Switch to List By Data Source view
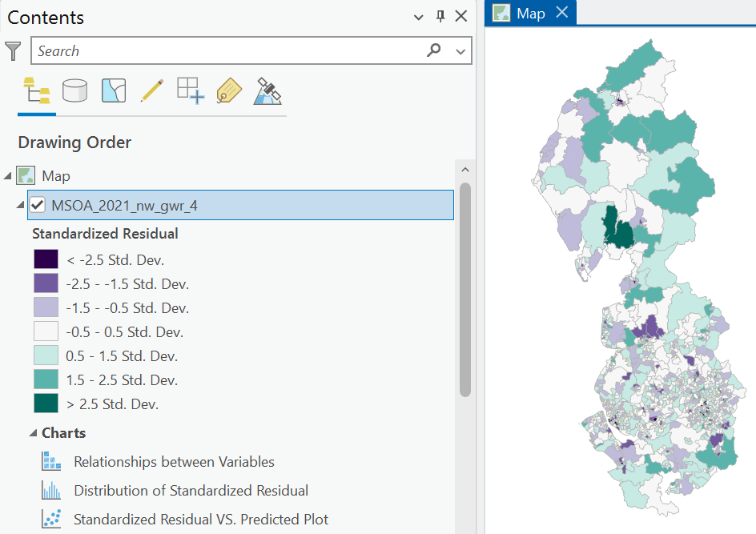756x534 pixels. pos(74,90)
